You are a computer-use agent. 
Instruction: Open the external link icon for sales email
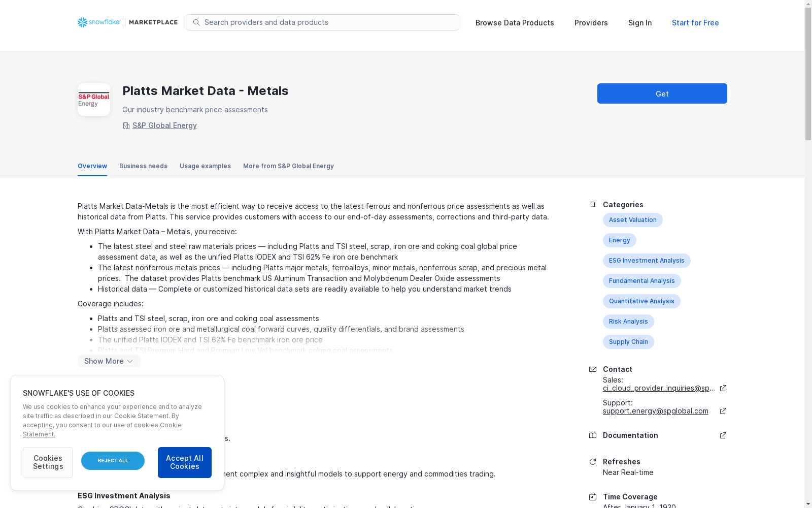pos(723,388)
